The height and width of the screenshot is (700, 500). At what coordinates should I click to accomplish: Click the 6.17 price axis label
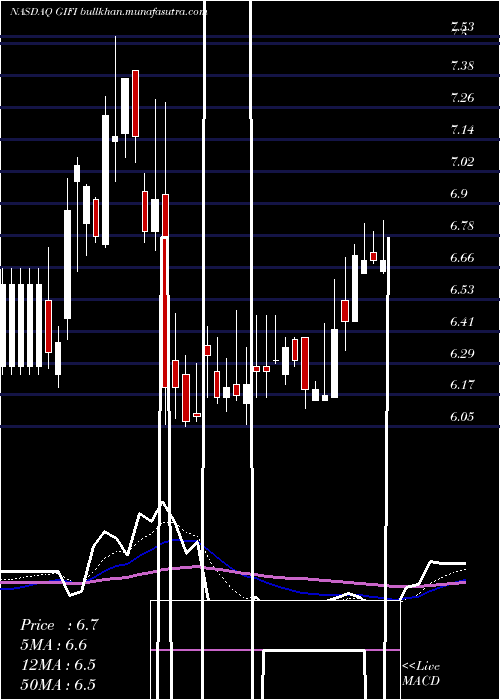(462, 385)
